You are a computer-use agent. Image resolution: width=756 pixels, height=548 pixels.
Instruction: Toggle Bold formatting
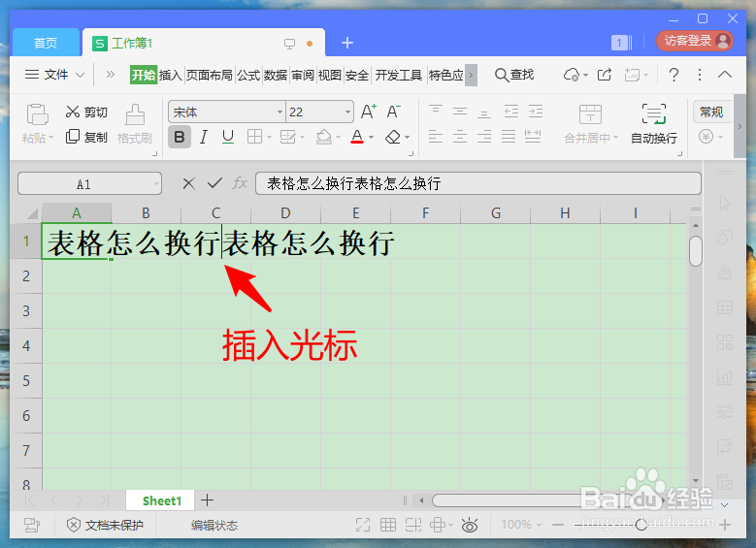tap(180, 138)
